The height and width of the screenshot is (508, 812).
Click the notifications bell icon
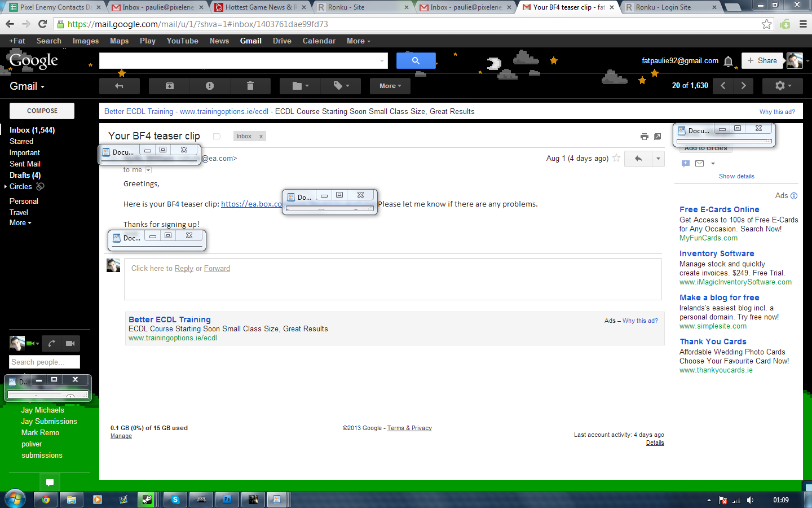pos(729,61)
